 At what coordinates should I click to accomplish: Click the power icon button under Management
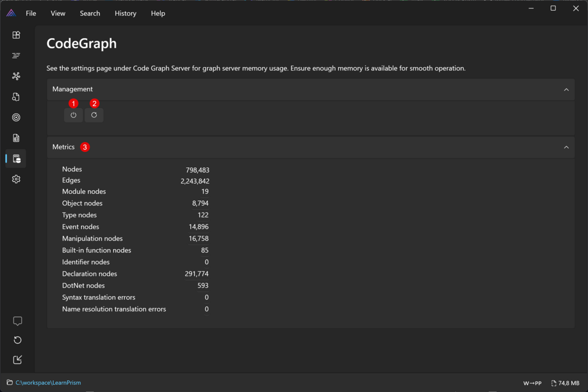click(x=73, y=115)
